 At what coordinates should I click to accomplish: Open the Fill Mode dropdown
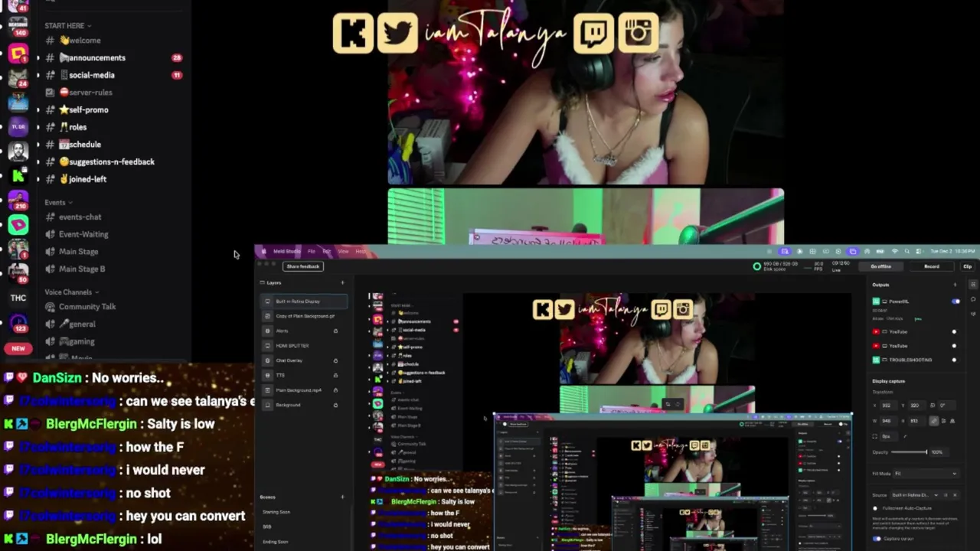click(926, 473)
